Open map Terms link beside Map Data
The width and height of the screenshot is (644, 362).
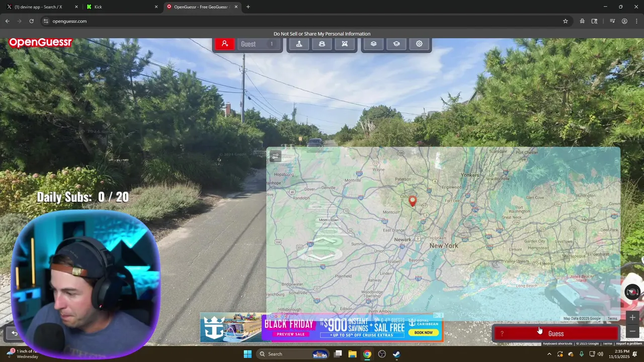(612, 318)
